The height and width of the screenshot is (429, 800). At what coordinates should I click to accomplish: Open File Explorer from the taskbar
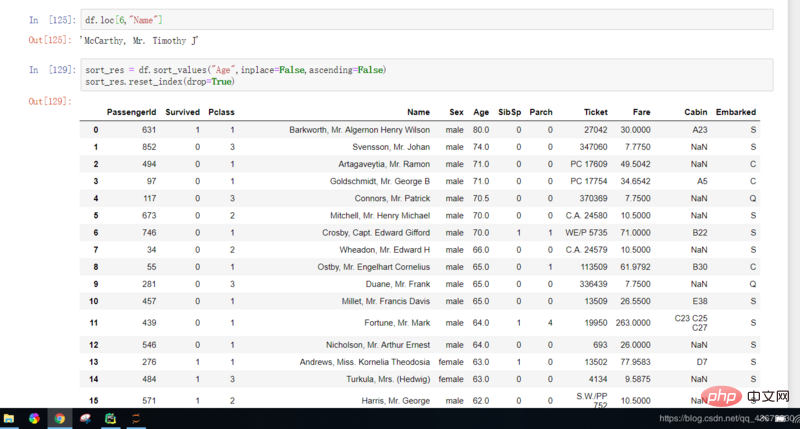coord(9,419)
